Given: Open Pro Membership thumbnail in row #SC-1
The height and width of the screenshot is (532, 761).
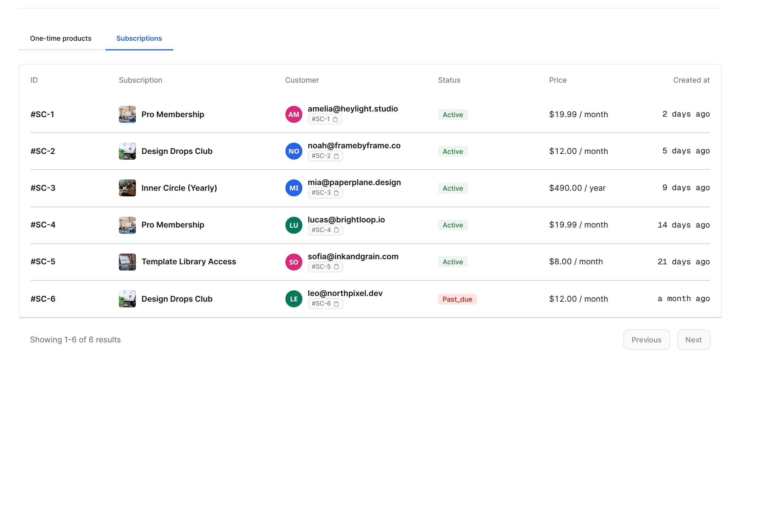Looking at the screenshot, I should [127, 114].
